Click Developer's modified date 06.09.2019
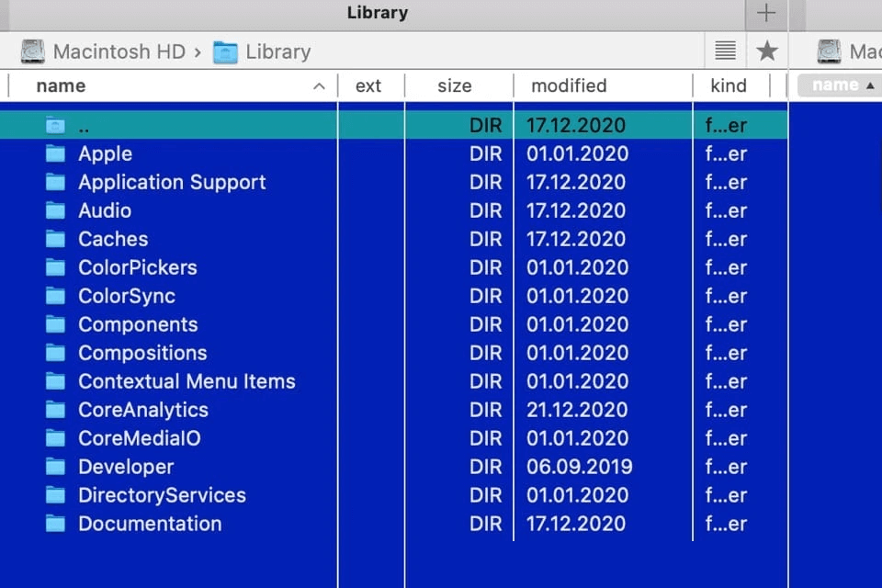This screenshot has height=588, width=882. (580, 467)
